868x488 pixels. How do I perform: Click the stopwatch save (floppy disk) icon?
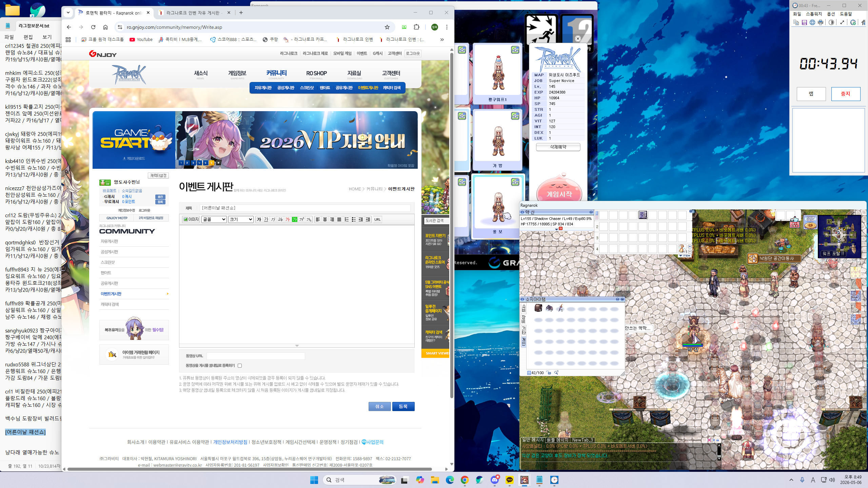804,23
